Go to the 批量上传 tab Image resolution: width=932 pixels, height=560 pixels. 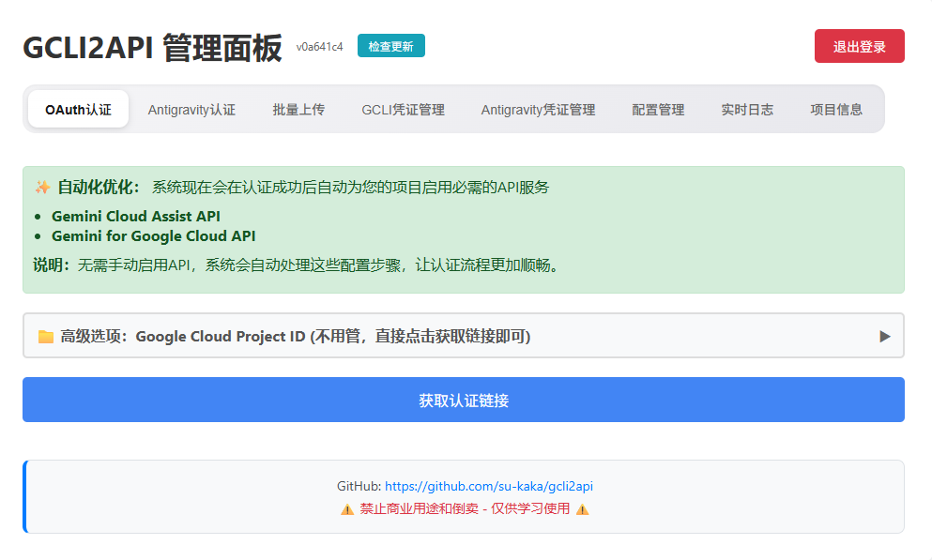pyautogui.click(x=298, y=109)
